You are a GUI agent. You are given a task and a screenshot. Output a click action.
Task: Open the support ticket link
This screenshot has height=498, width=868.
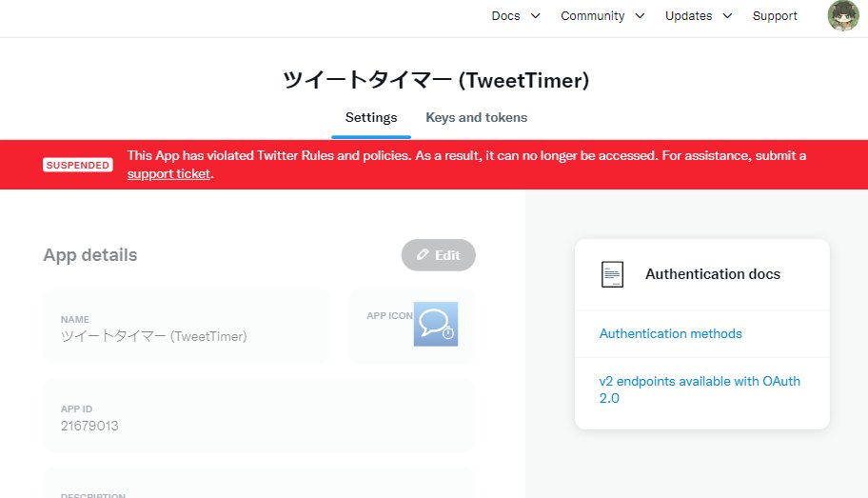(168, 174)
